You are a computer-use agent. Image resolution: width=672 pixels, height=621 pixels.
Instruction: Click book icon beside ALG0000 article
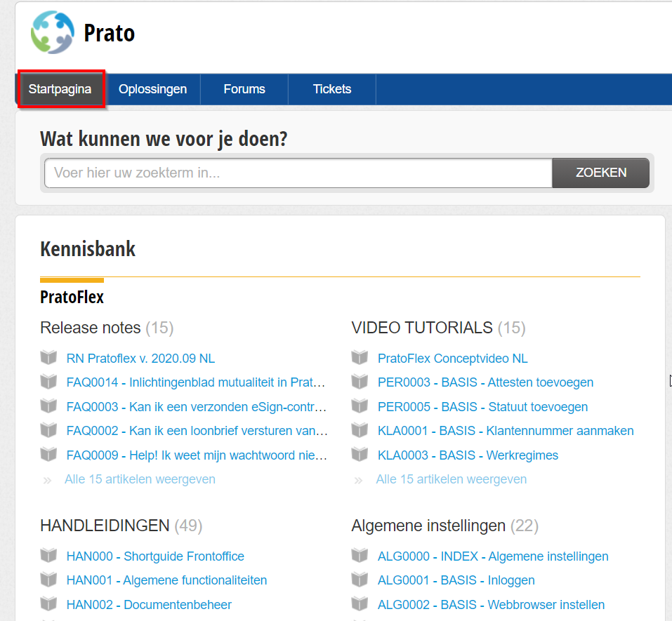[x=360, y=555]
